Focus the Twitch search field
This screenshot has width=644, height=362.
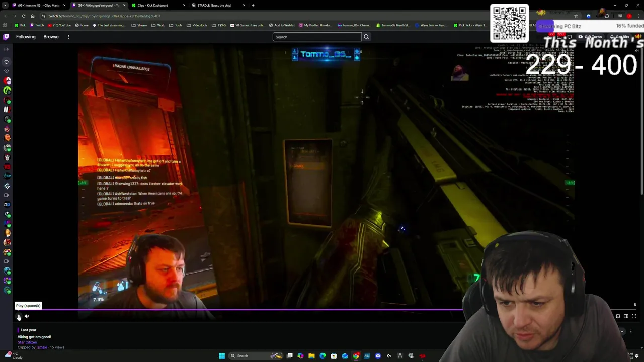tap(317, 37)
